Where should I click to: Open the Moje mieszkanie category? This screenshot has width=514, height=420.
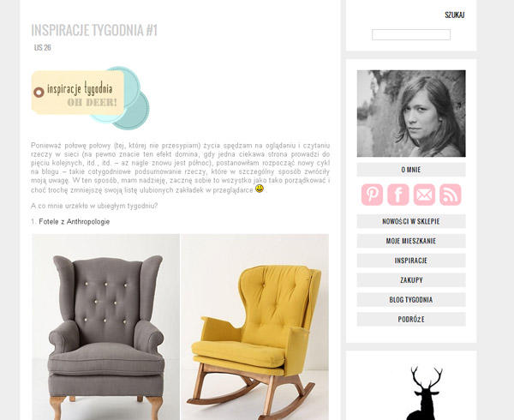point(411,241)
